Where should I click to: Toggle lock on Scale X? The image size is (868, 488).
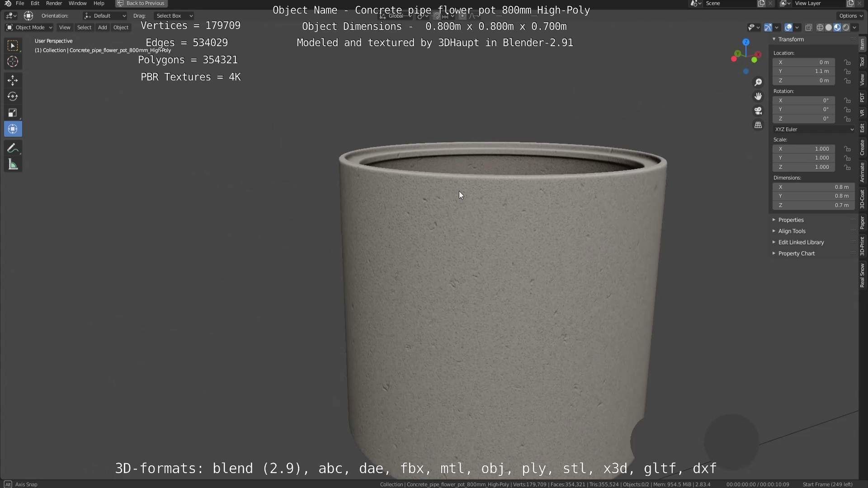pyautogui.click(x=848, y=149)
